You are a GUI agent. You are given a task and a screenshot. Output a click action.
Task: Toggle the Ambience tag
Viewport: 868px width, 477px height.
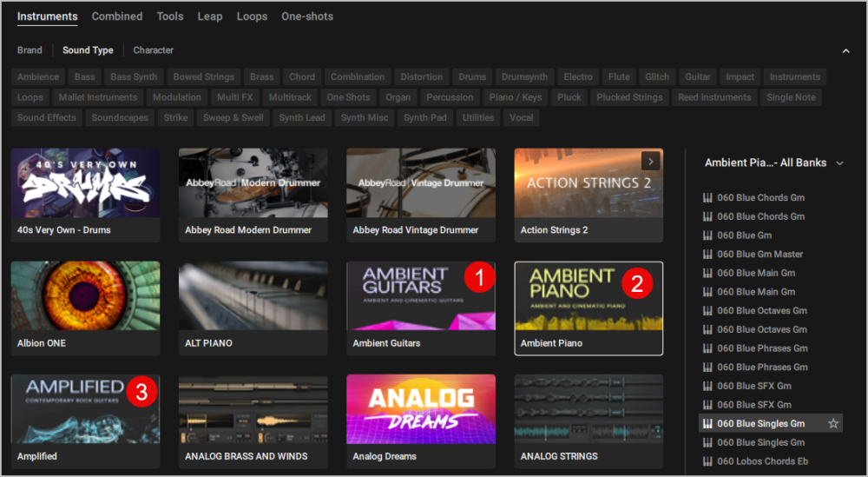37,77
